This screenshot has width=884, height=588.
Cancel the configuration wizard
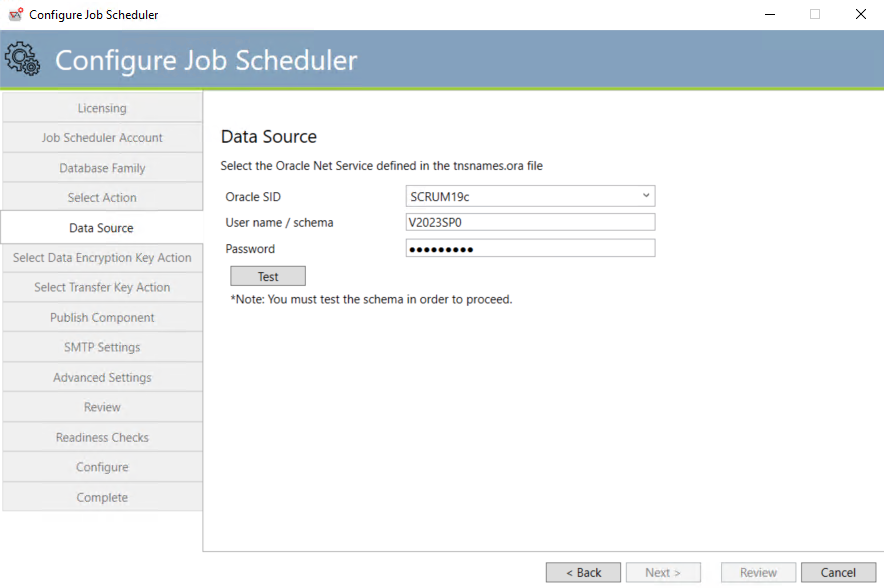(x=838, y=572)
